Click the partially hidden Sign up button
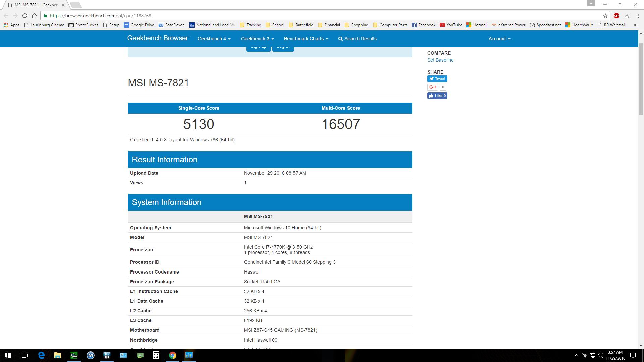The width and height of the screenshot is (644, 362). tap(258, 49)
